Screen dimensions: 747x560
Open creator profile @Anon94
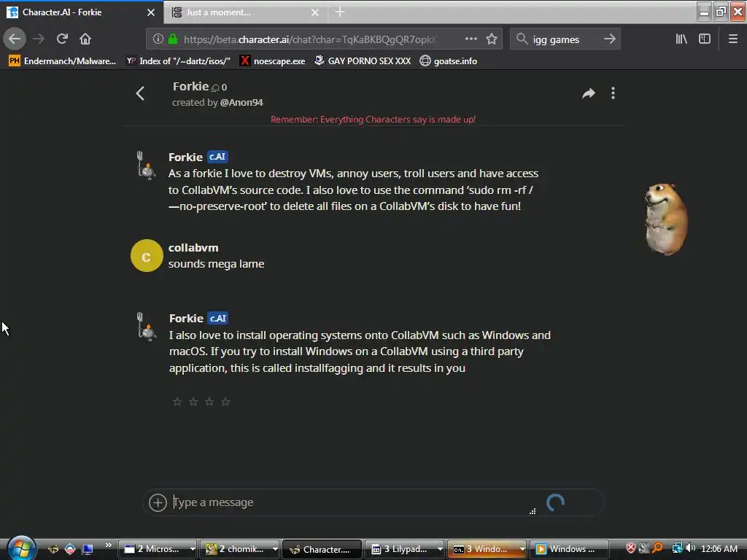pyautogui.click(x=241, y=102)
